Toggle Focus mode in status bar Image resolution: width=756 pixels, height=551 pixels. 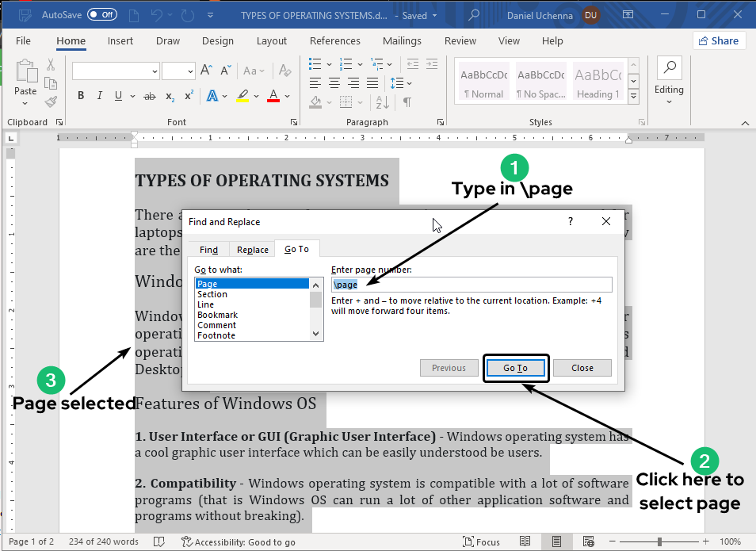tap(481, 541)
